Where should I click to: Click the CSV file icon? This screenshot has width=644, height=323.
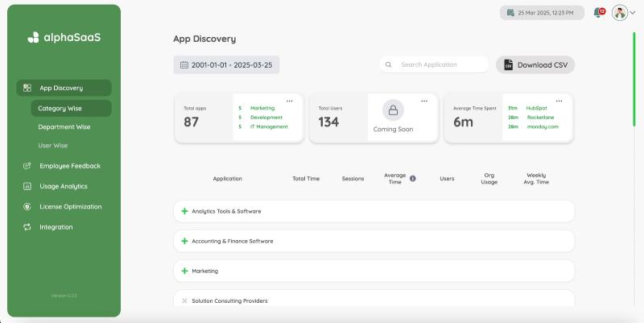point(509,65)
